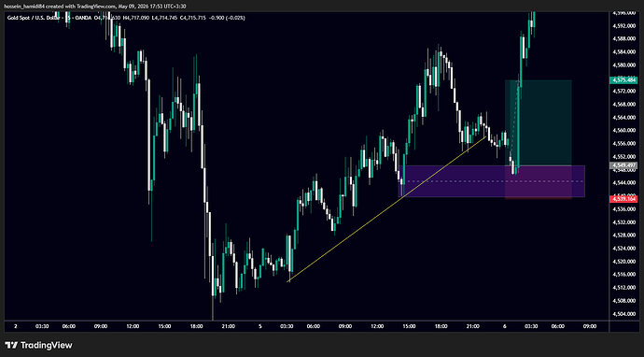Screen dimensions: 644x357
Task: Click the red 4,539.164 stop price tag
Action: click(623, 199)
